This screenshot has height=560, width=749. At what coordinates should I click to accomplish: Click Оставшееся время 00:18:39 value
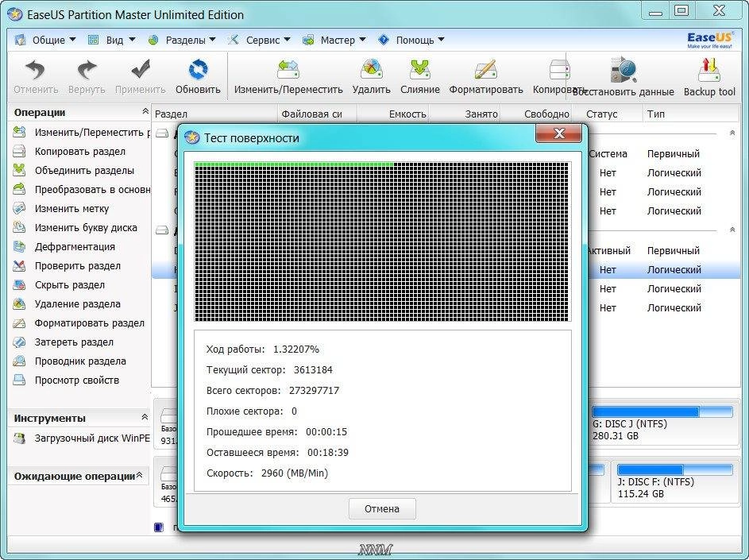328,453
